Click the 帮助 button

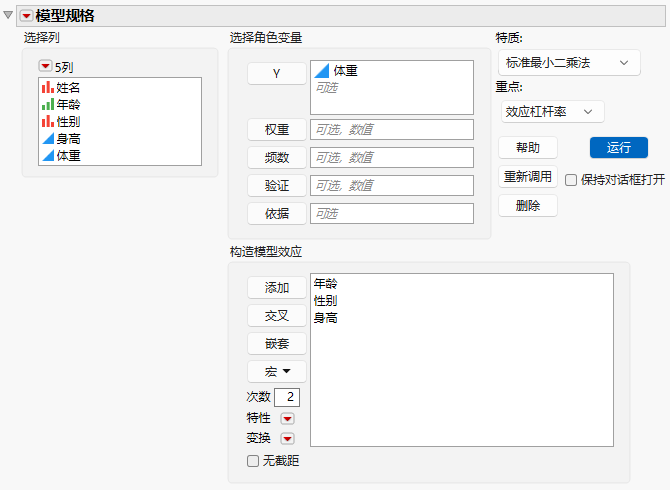[x=528, y=148]
